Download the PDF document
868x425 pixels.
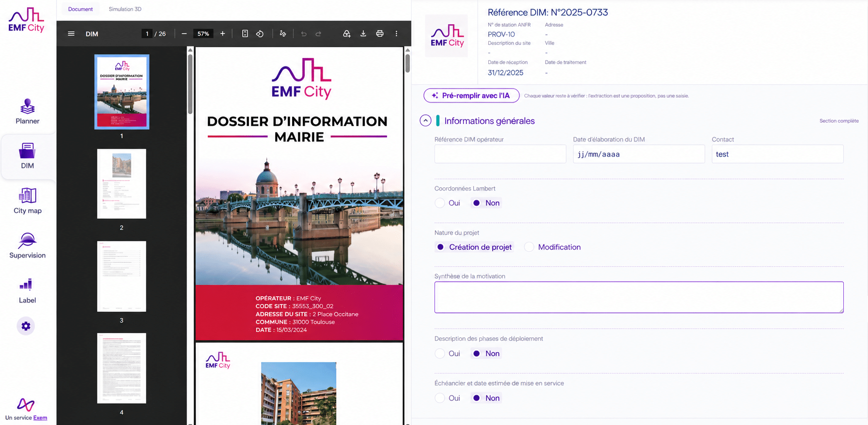[363, 34]
